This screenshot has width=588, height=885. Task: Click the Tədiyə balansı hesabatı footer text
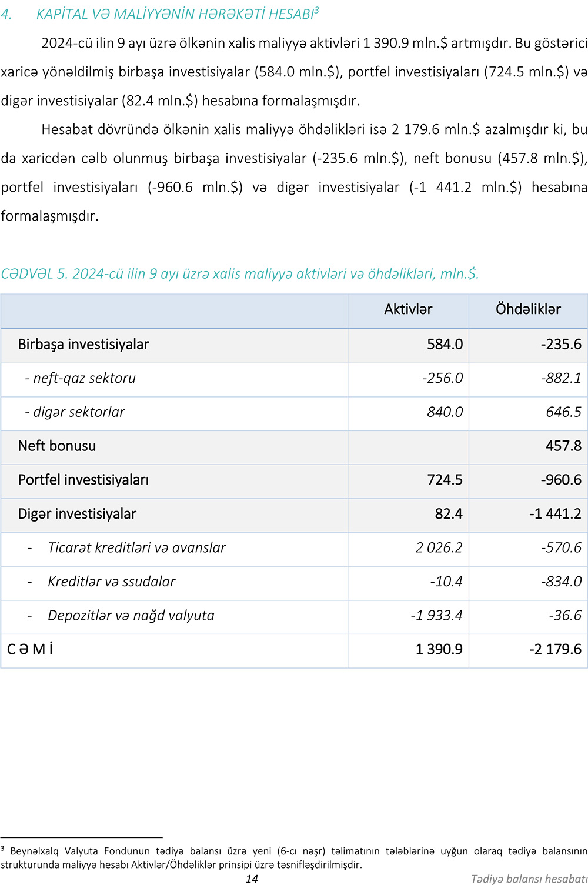pos(529,879)
